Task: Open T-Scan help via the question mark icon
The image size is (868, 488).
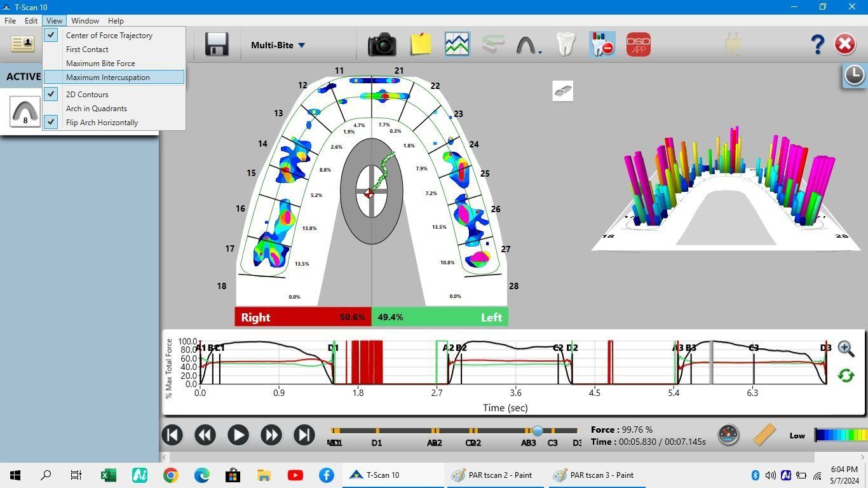Action: click(x=818, y=44)
